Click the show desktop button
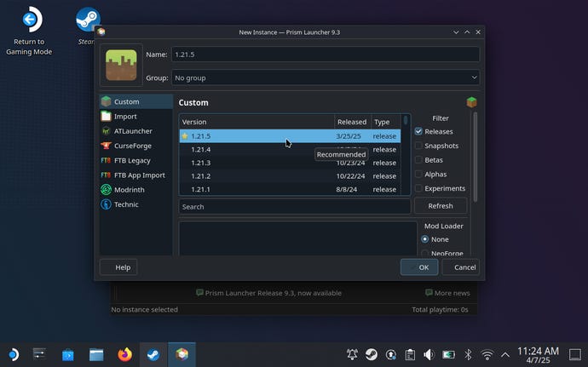This screenshot has width=588, height=367. coord(575,354)
